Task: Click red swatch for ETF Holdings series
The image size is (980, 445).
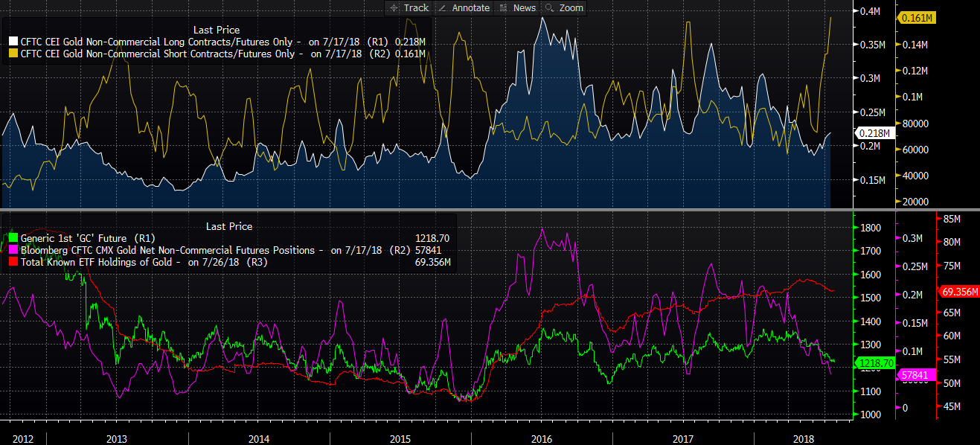Action: [13, 262]
